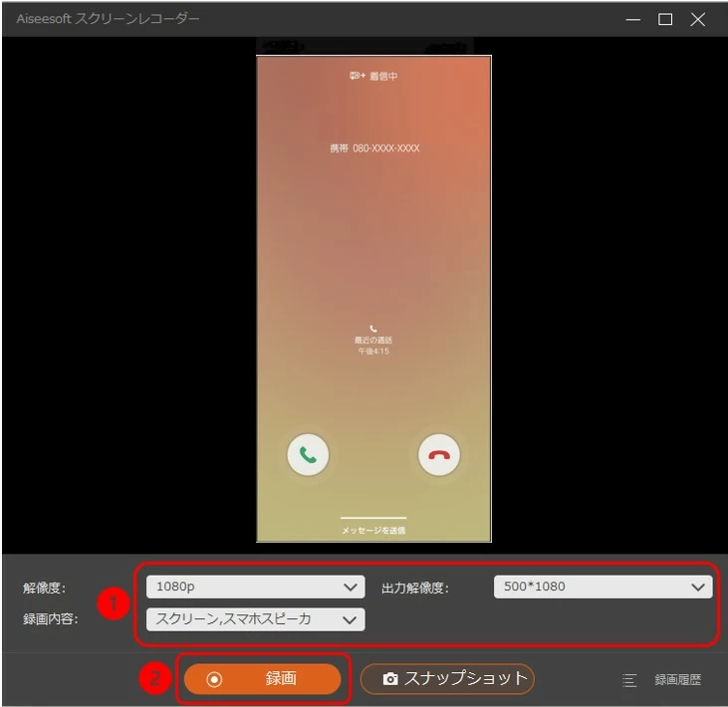Take a snapshot with スナップショット button

[447, 679]
